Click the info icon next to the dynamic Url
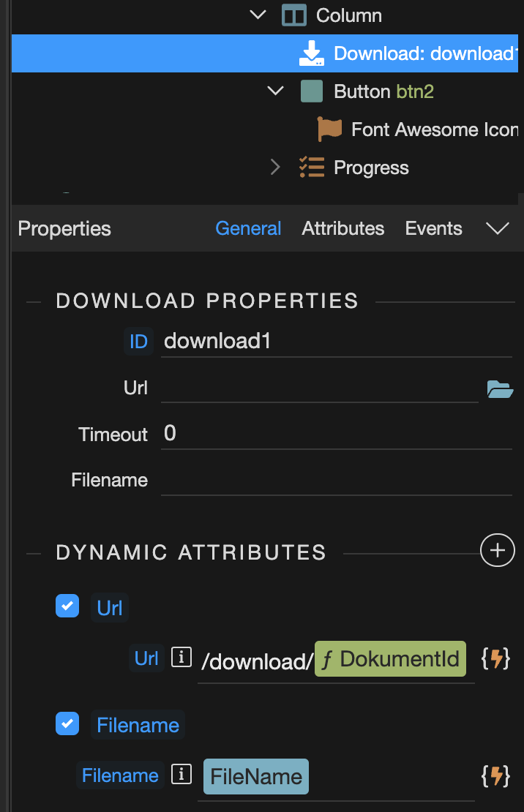Screen dimensions: 524x812 (x=181, y=658)
